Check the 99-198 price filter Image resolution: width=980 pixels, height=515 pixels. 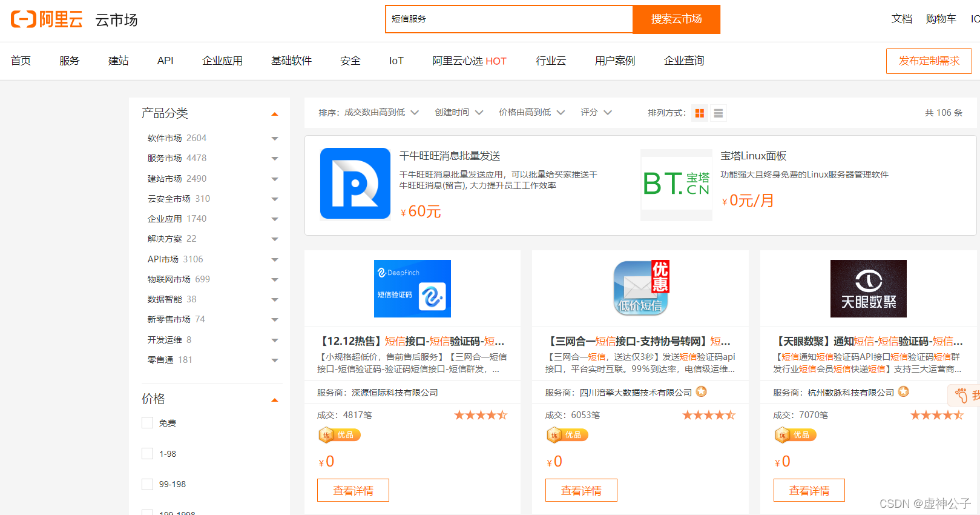point(147,484)
